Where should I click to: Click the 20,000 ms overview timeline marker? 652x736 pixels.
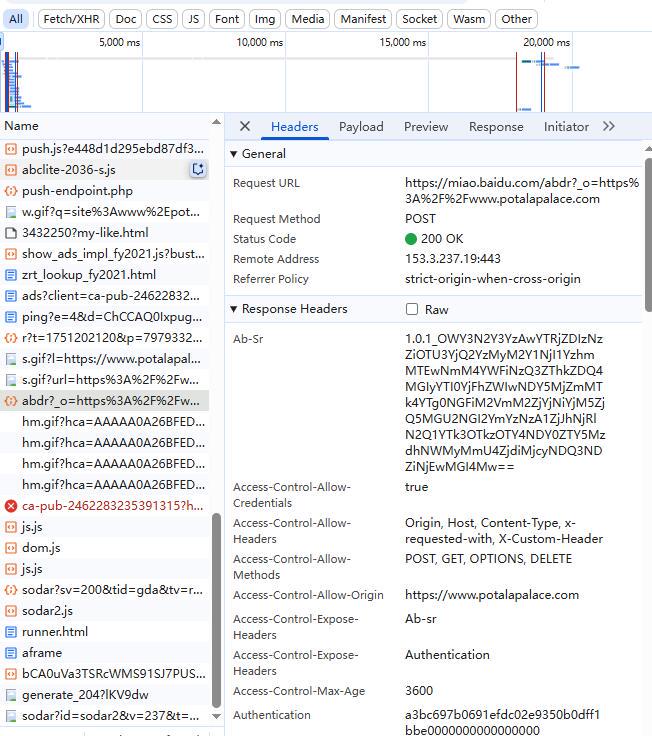546,42
